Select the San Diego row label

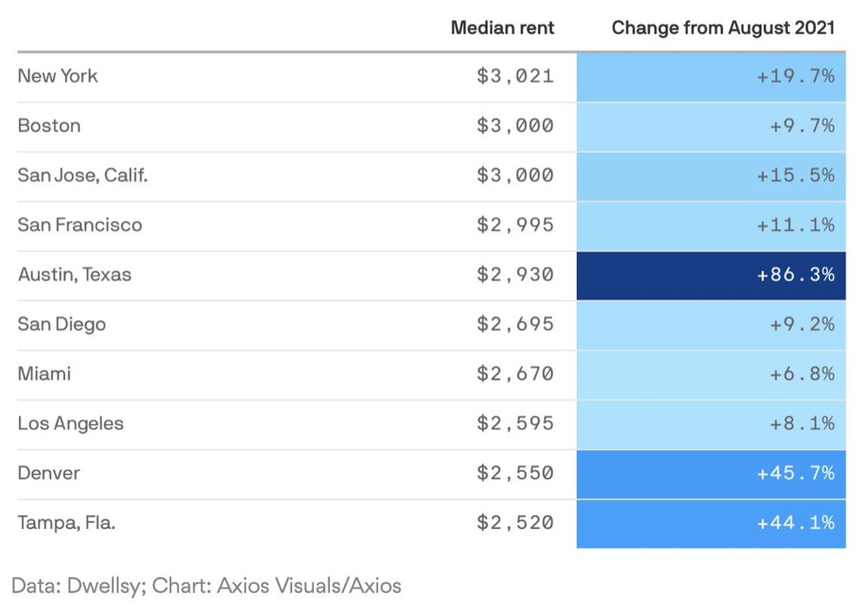pos(61,324)
